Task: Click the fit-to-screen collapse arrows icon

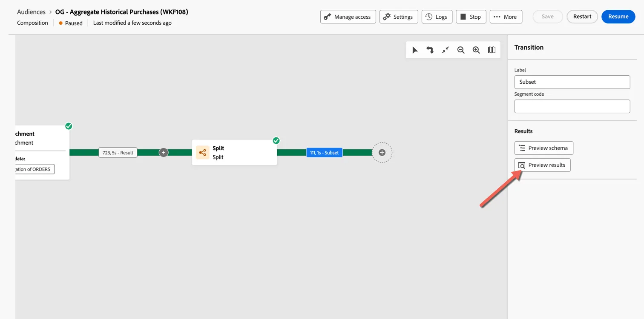Action: point(446,50)
